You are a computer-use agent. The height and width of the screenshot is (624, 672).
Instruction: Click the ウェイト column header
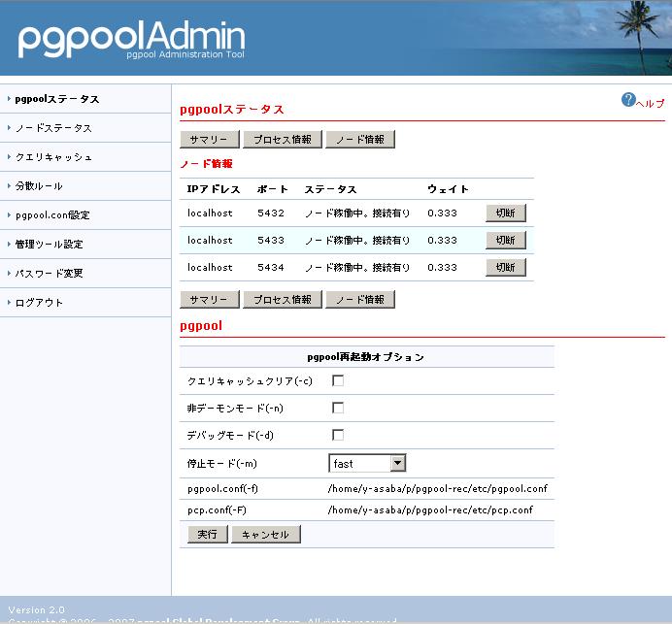[x=448, y=189]
